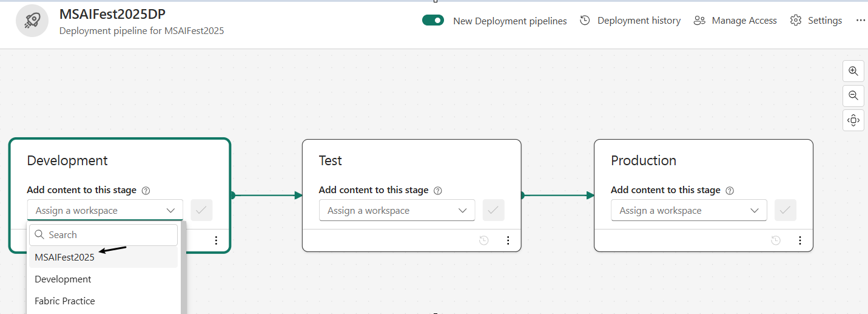Open Test stage Assign a workspace dropdown

[397, 211]
